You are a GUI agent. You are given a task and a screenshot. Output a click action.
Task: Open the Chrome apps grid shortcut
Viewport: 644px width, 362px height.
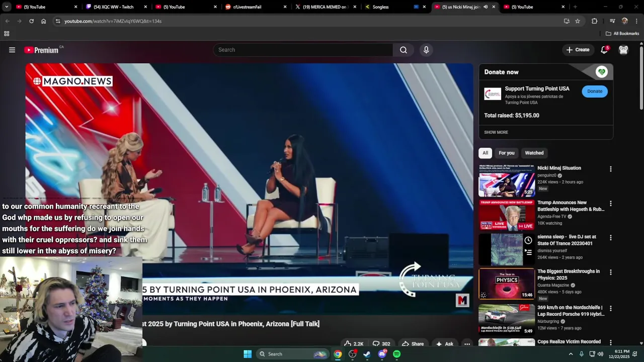(7, 34)
